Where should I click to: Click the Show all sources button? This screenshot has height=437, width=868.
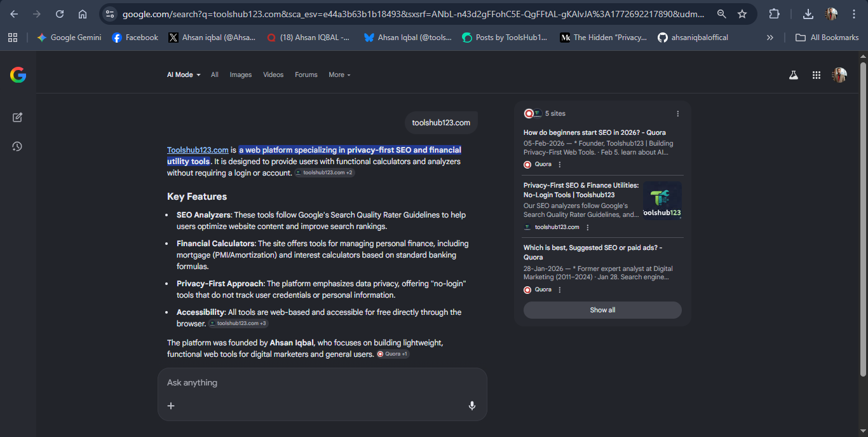[x=602, y=310]
